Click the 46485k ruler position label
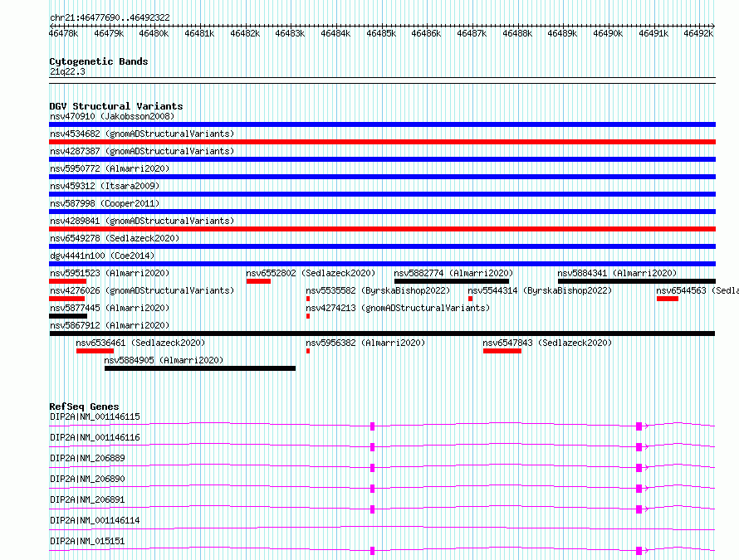Image resolution: width=739 pixels, height=560 pixels. pos(381,33)
